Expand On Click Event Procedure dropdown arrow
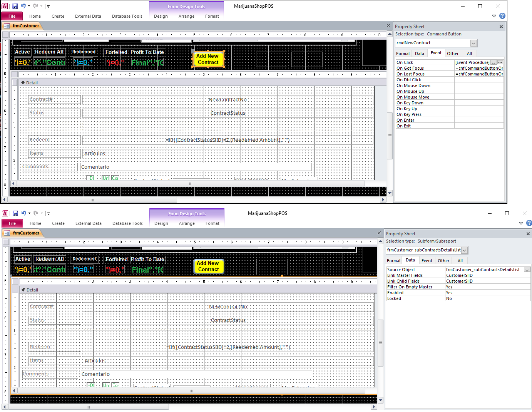Screen dimensions: 532x412 (x=494, y=62)
